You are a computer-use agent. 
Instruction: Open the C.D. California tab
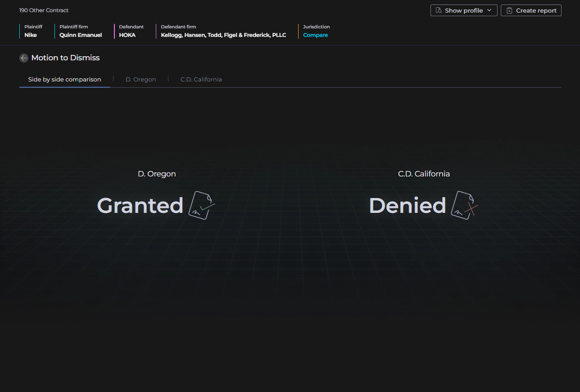[201, 80]
